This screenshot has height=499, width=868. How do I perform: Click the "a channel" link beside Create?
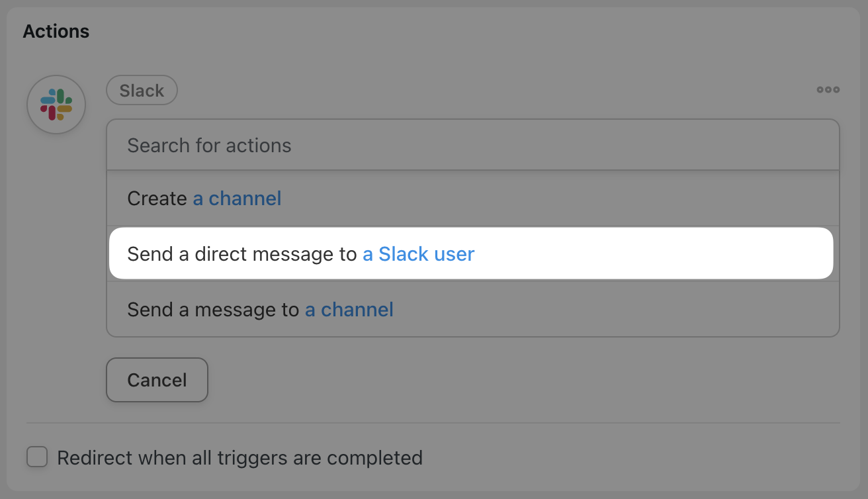click(x=237, y=199)
